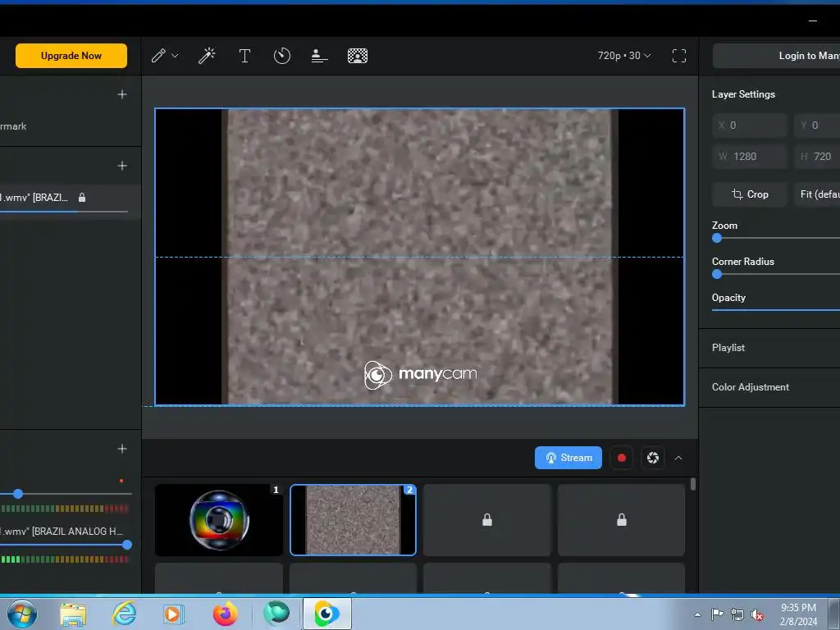The height and width of the screenshot is (630, 840).
Task: Toggle lock on the .wmv layer
Action: pos(82,198)
